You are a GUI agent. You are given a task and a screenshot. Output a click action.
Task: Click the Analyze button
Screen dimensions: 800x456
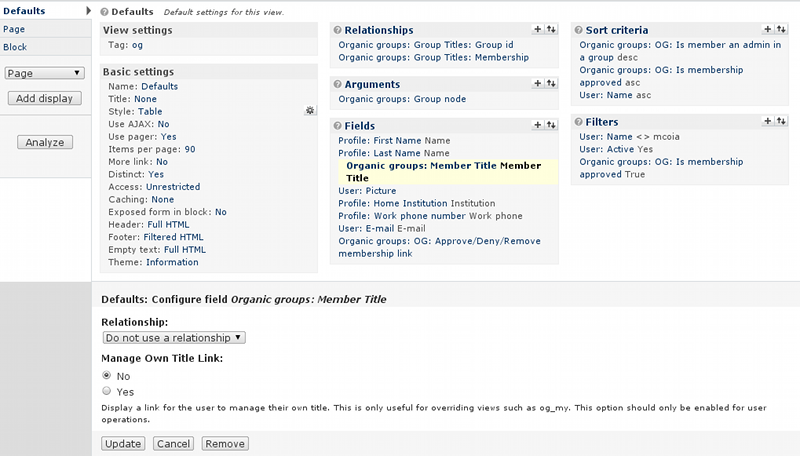tap(45, 142)
